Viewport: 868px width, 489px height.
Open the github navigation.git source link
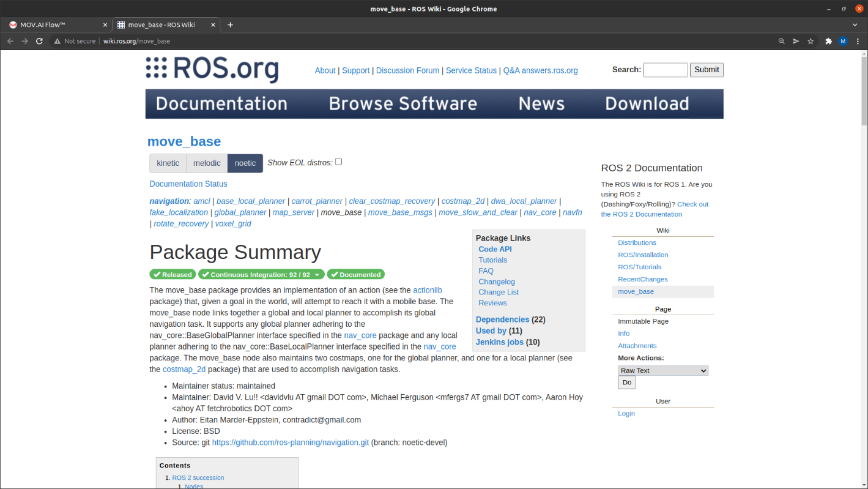point(291,442)
